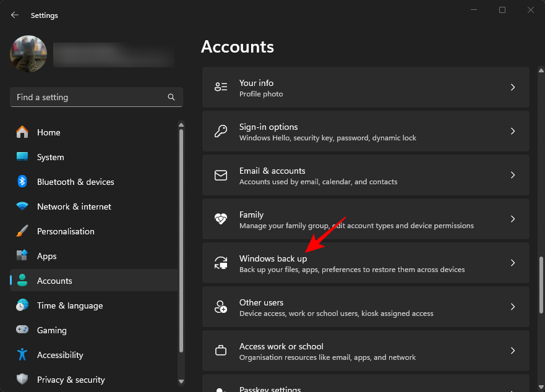Expand the Your info chevron
Image resolution: width=545 pixels, height=392 pixels.
click(513, 88)
